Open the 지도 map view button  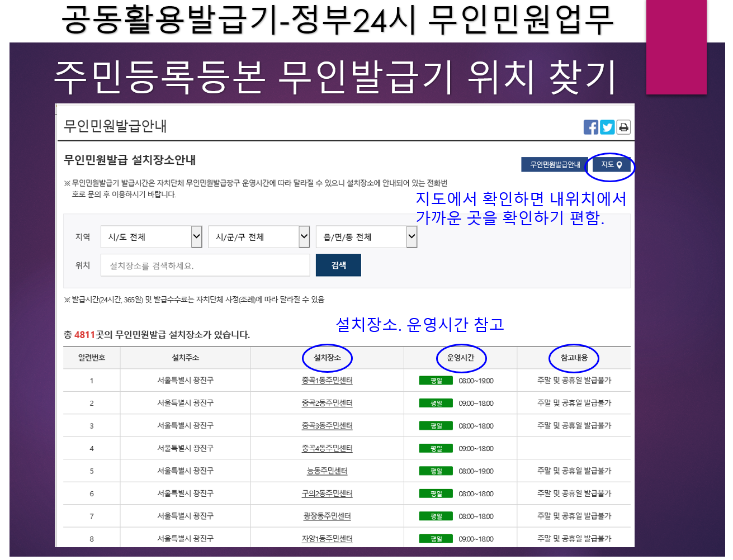pos(612,165)
